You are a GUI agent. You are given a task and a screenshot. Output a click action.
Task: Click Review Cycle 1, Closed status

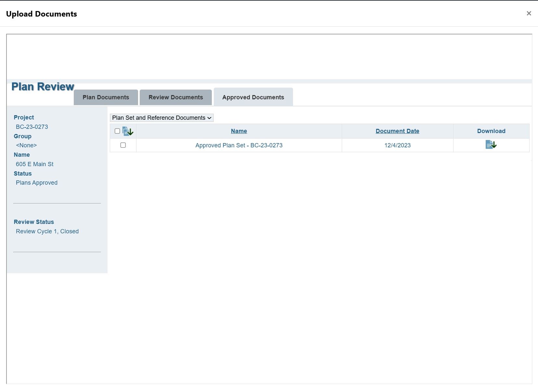point(47,231)
